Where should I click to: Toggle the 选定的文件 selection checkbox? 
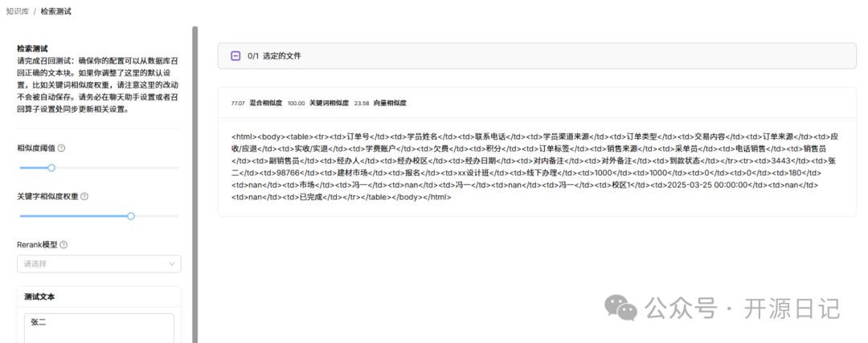tap(235, 56)
